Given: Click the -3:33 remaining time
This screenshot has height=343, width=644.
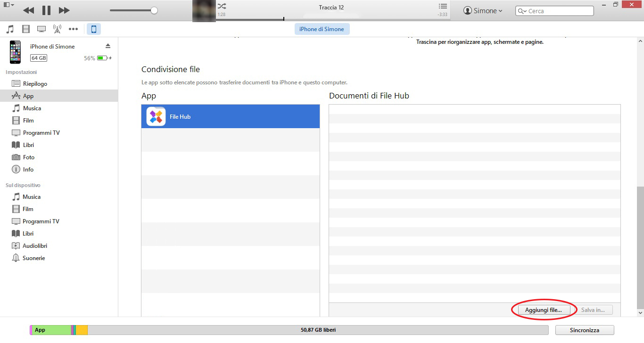Looking at the screenshot, I should point(442,15).
